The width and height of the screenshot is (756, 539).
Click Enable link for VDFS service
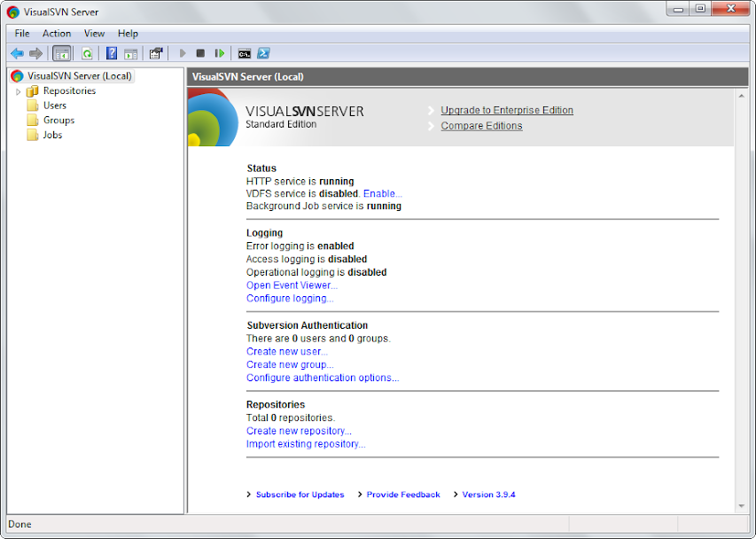[x=382, y=193]
